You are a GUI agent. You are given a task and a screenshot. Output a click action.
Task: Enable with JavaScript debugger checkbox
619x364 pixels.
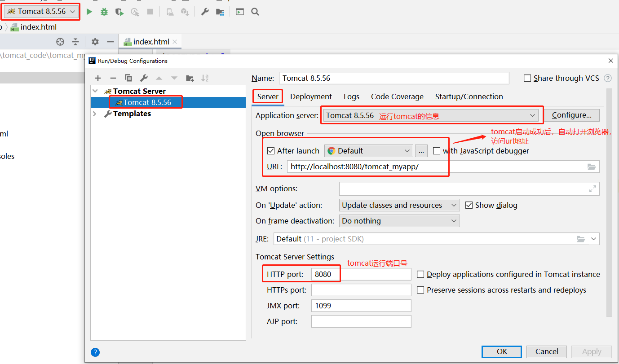[x=437, y=151]
